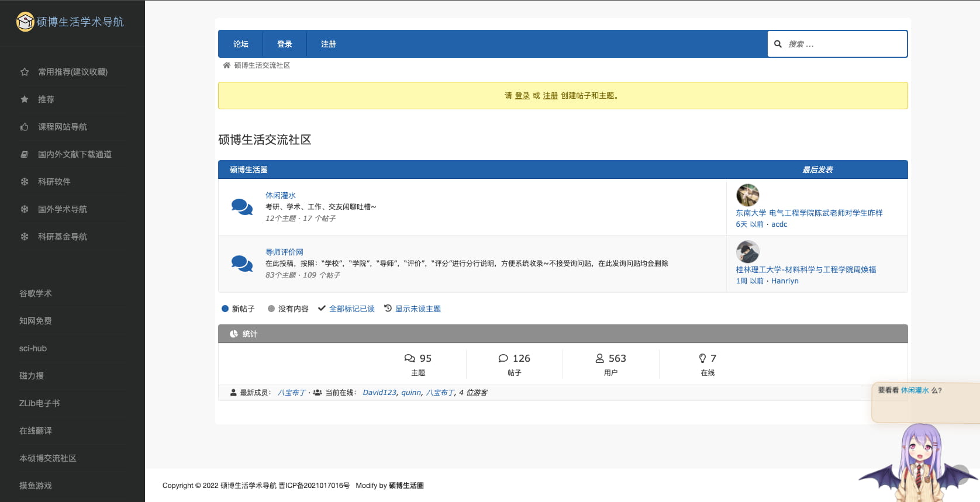Click the Hanriyn user avatar

747,252
